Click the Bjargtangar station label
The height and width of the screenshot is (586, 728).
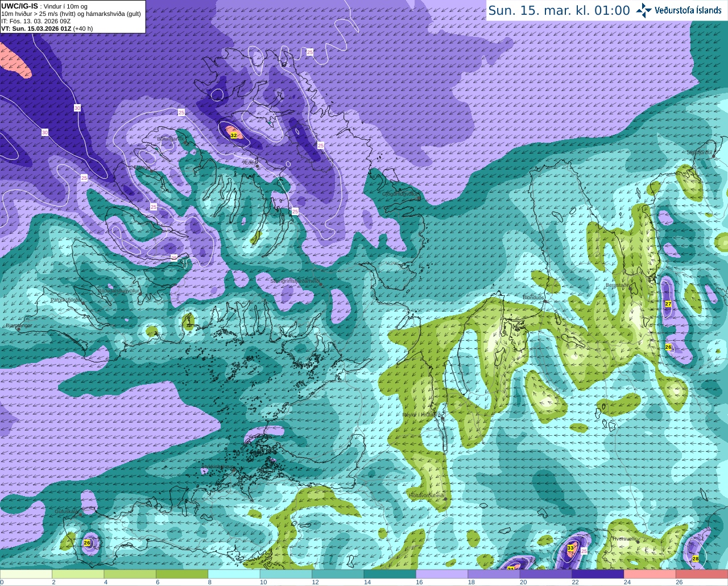click(19, 325)
